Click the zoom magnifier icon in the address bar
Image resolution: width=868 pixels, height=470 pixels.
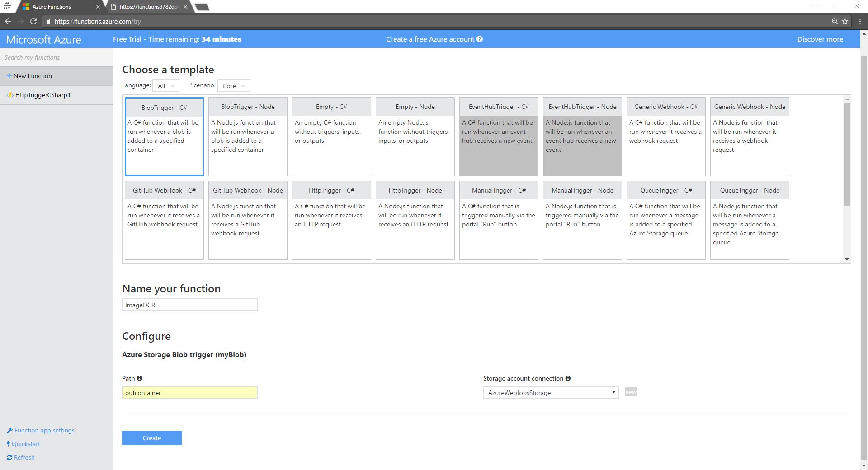pyautogui.click(x=835, y=21)
